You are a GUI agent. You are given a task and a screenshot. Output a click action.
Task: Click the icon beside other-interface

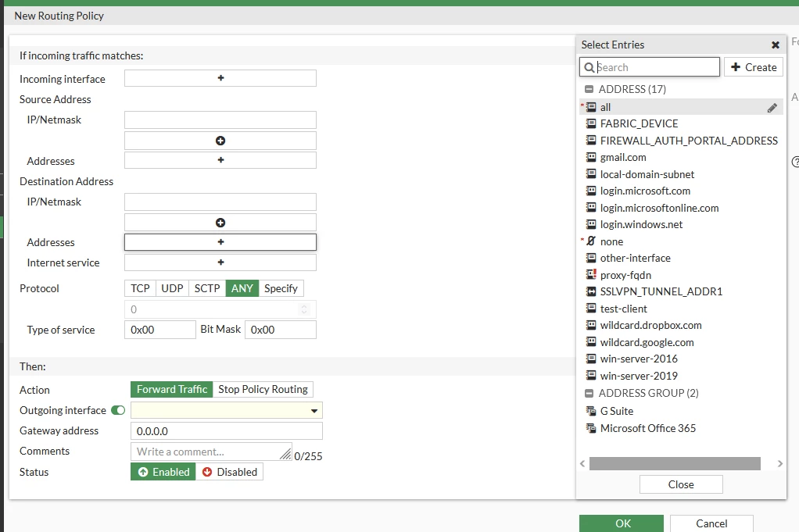pos(590,258)
